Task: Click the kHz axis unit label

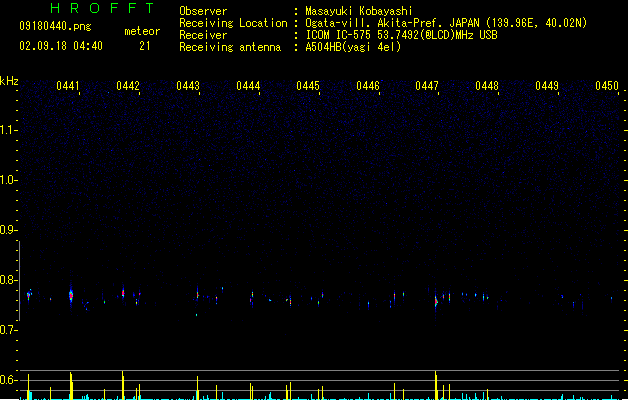Action: [9, 81]
